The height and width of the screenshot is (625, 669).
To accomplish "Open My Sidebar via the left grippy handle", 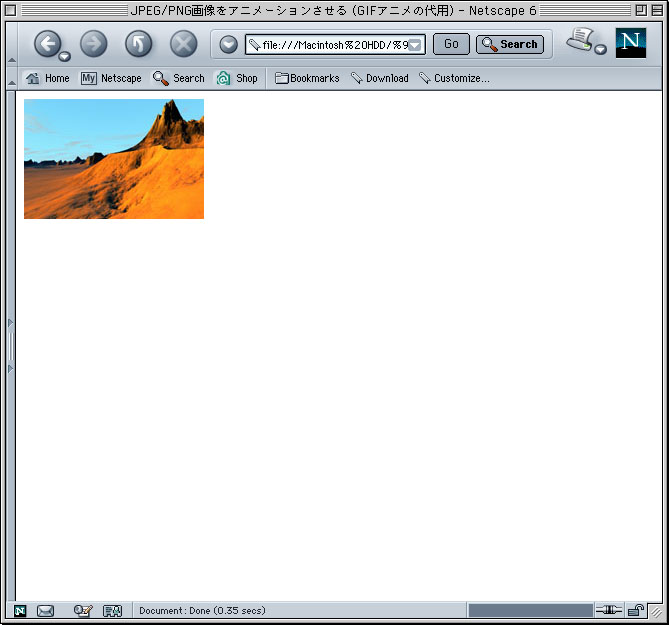I will (11, 346).
